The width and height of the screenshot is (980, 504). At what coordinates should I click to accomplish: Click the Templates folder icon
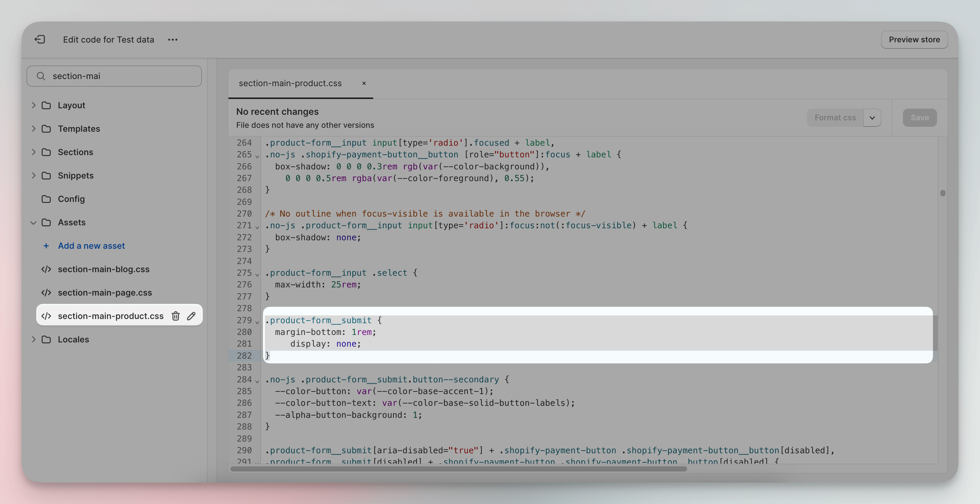pos(47,129)
